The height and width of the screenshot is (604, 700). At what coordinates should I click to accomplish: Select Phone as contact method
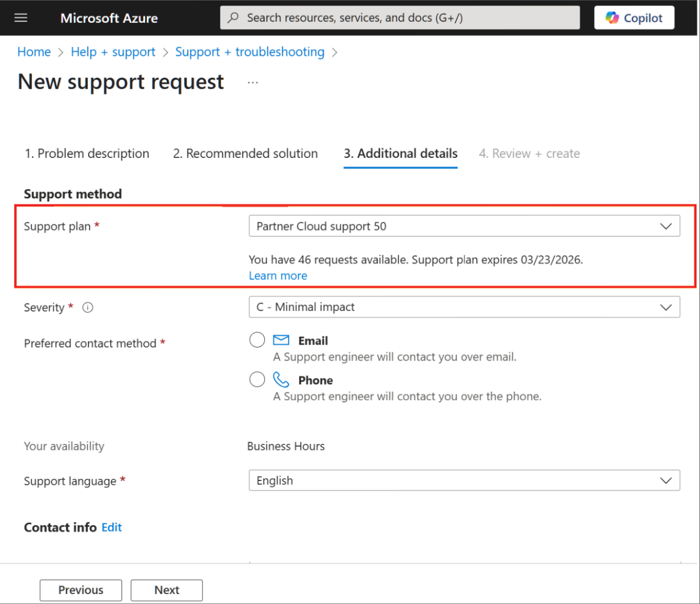coord(257,380)
